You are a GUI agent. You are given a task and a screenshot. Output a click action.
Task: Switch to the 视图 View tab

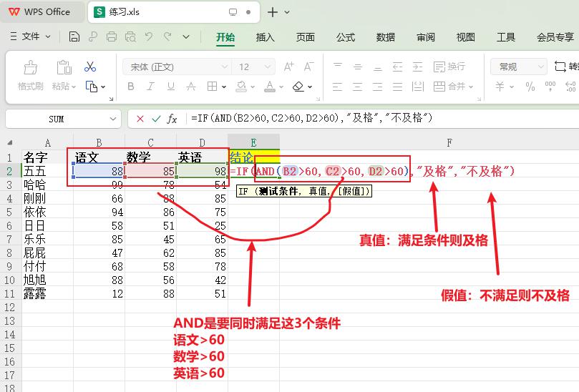pyautogui.click(x=466, y=37)
